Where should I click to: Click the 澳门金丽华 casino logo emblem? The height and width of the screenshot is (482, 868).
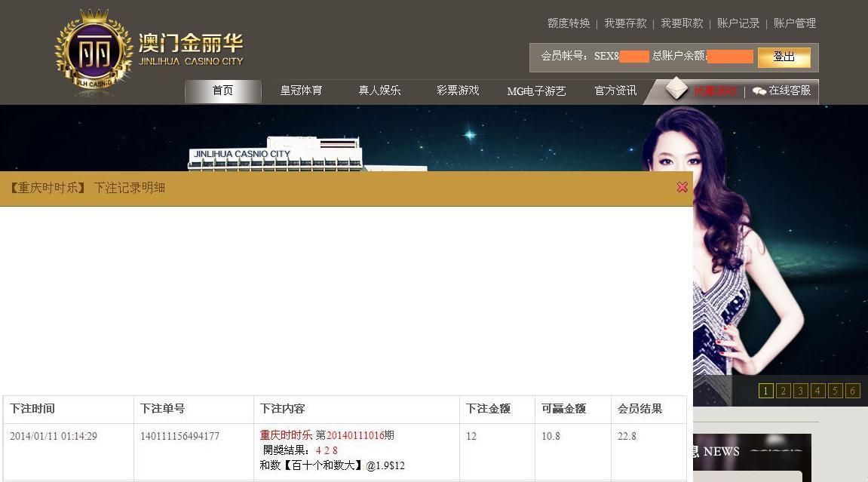[94, 51]
